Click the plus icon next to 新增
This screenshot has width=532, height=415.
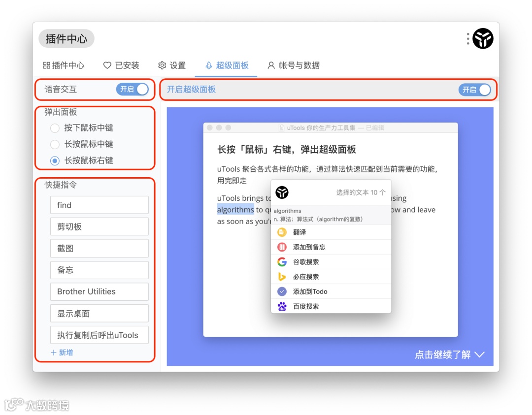pyautogui.click(x=53, y=352)
